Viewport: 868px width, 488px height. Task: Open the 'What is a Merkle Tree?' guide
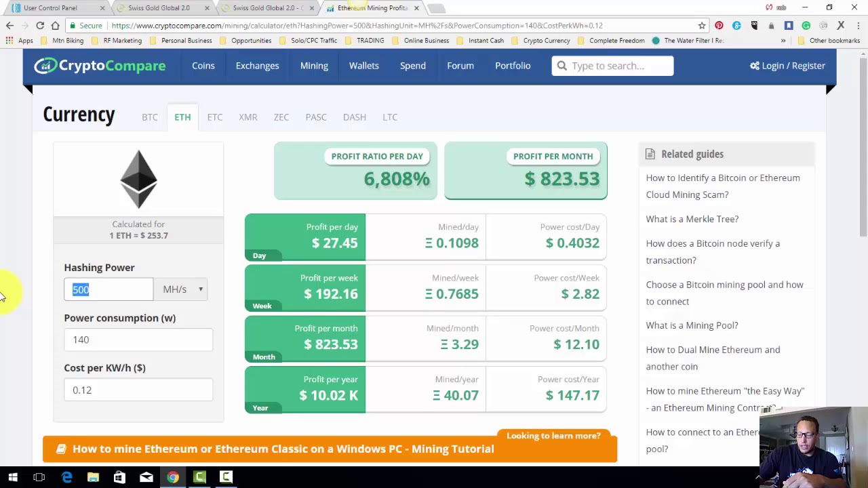692,219
